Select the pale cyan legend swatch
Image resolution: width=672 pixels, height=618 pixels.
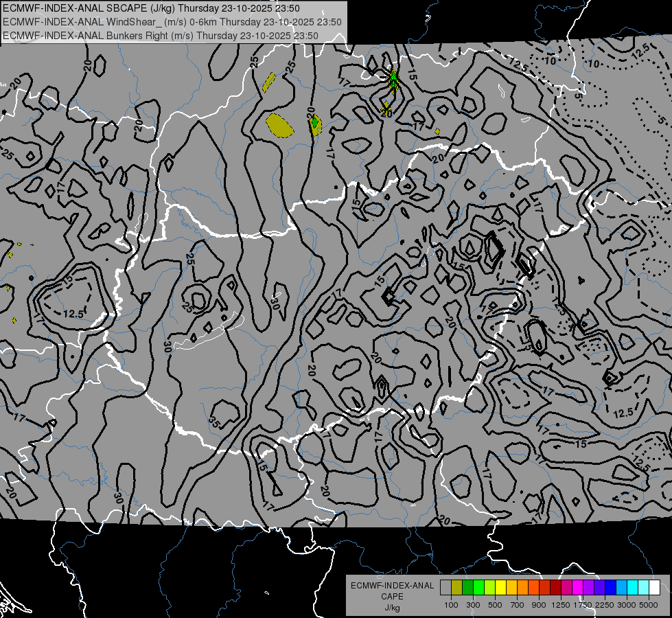click(643, 588)
